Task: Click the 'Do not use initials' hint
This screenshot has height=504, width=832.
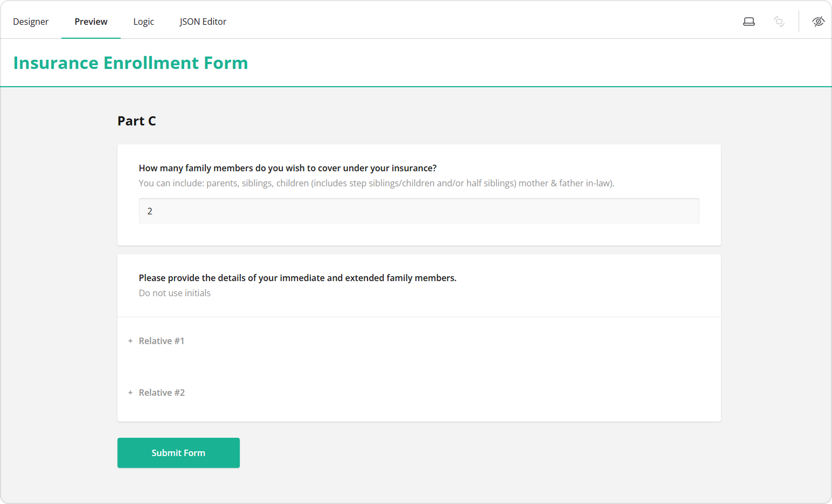Action: click(175, 293)
